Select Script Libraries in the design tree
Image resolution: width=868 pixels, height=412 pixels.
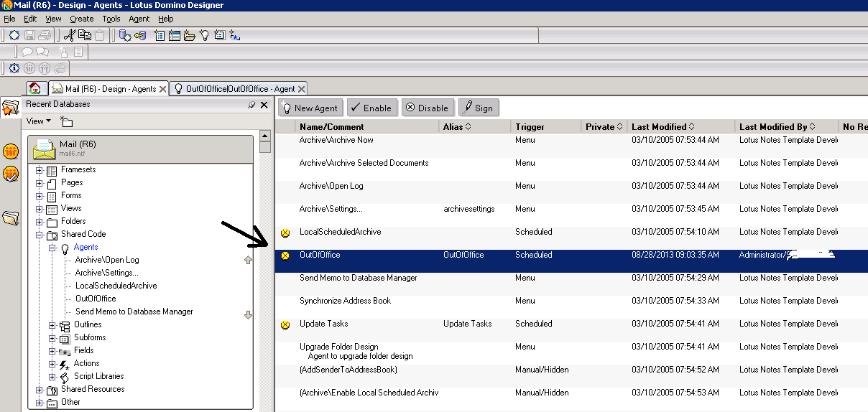[98, 376]
